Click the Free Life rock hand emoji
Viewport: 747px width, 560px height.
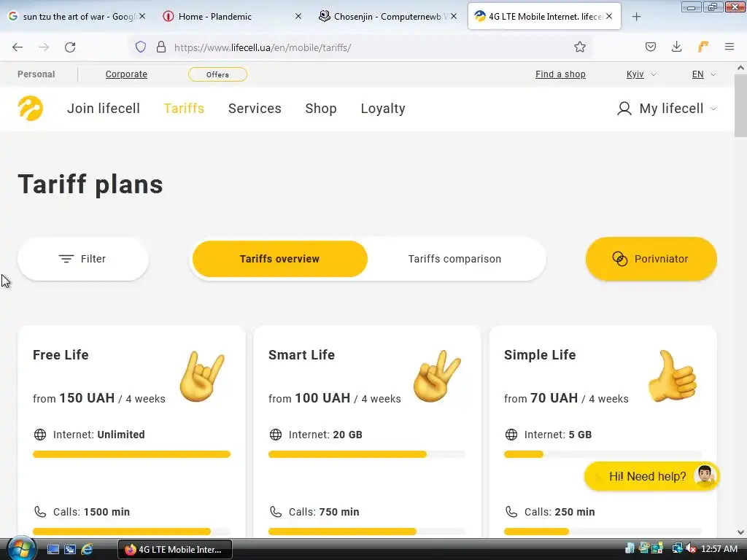click(202, 376)
